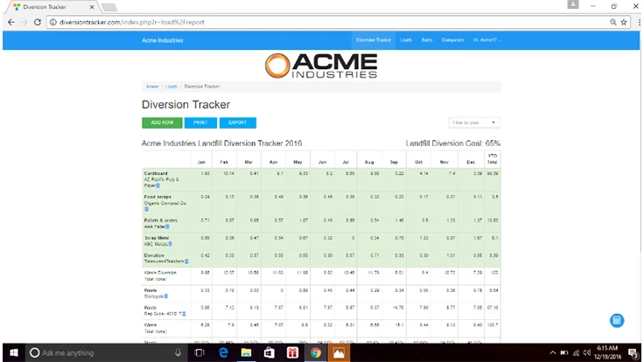Image resolution: width=644 pixels, height=362 pixels.
Task: Follow the Home breadcrumb link
Action: pyautogui.click(x=152, y=87)
